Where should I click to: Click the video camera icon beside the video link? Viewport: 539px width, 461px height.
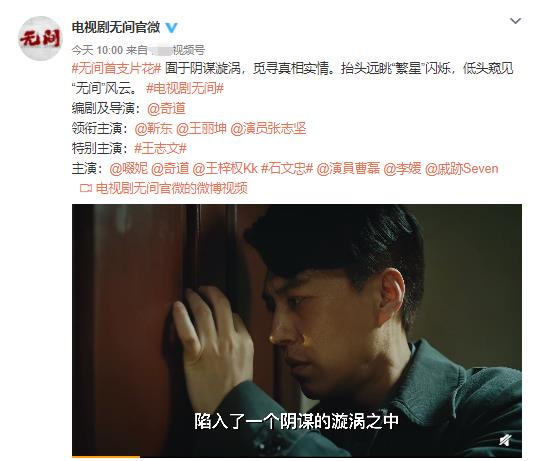pyautogui.click(x=86, y=188)
